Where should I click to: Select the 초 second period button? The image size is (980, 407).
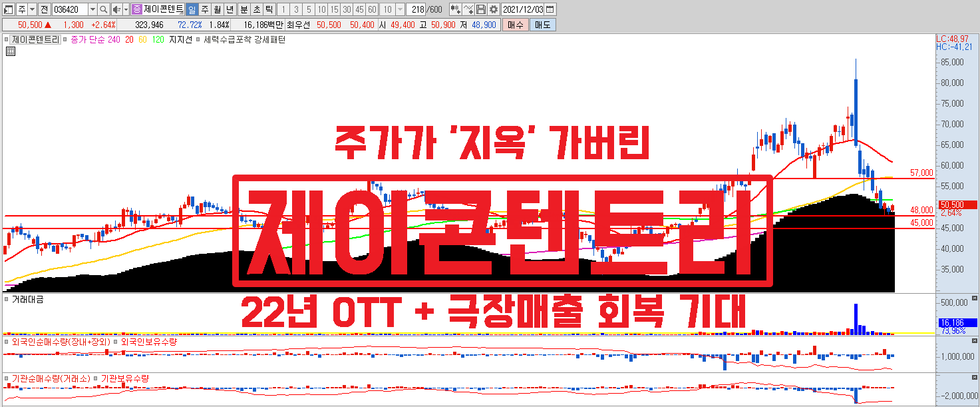tap(255, 9)
